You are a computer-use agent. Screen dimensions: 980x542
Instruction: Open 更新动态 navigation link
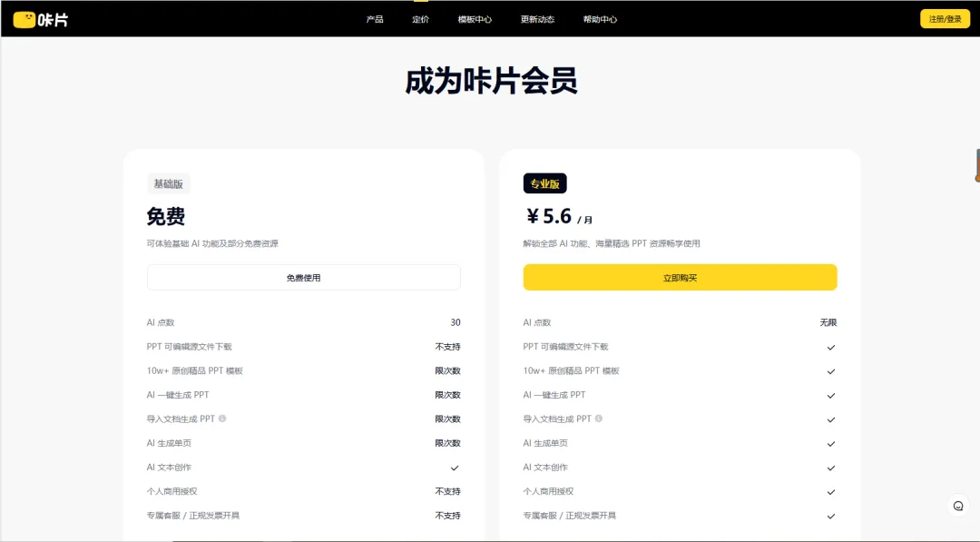coord(537,19)
